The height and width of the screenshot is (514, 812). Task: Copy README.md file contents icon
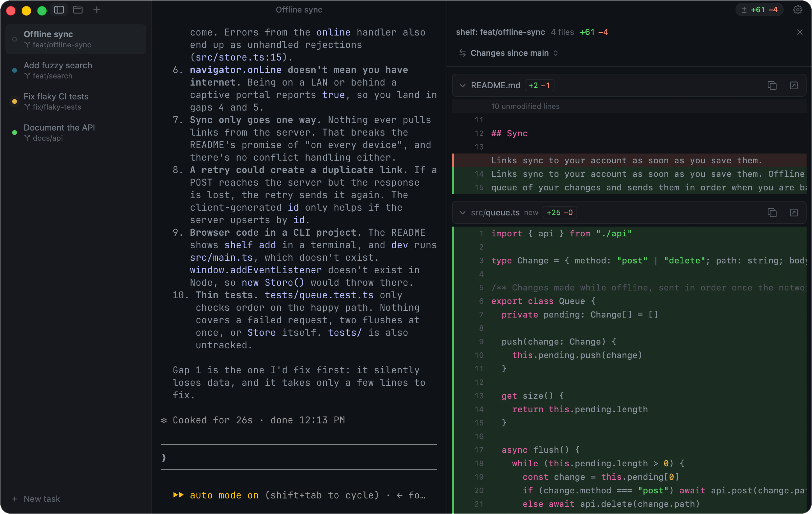(x=772, y=86)
